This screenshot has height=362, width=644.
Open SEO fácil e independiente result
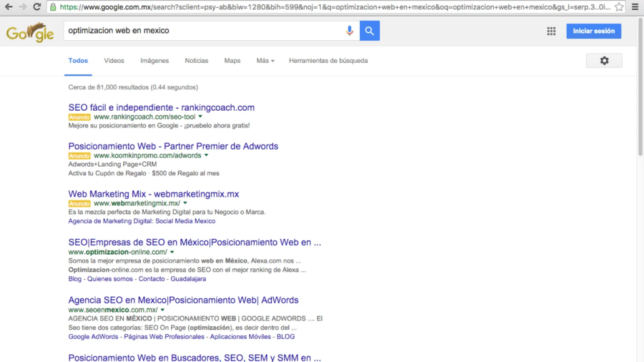click(161, 107)
